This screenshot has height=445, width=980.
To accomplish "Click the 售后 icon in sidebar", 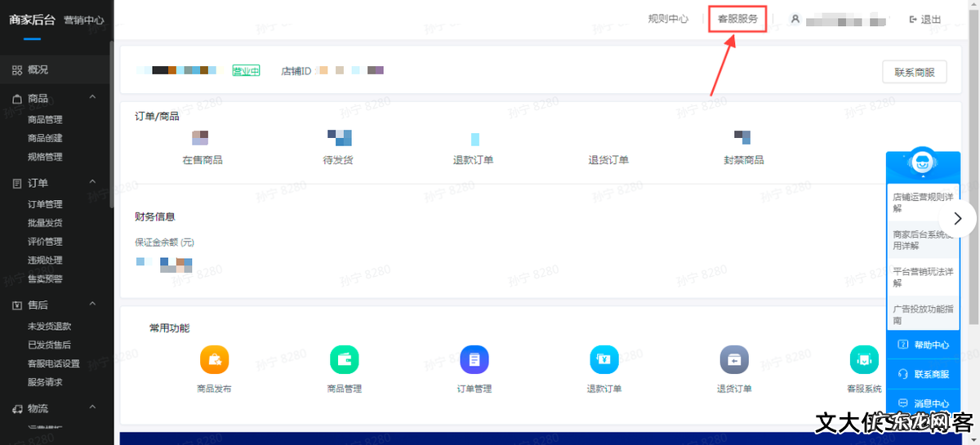I will 17,305.
